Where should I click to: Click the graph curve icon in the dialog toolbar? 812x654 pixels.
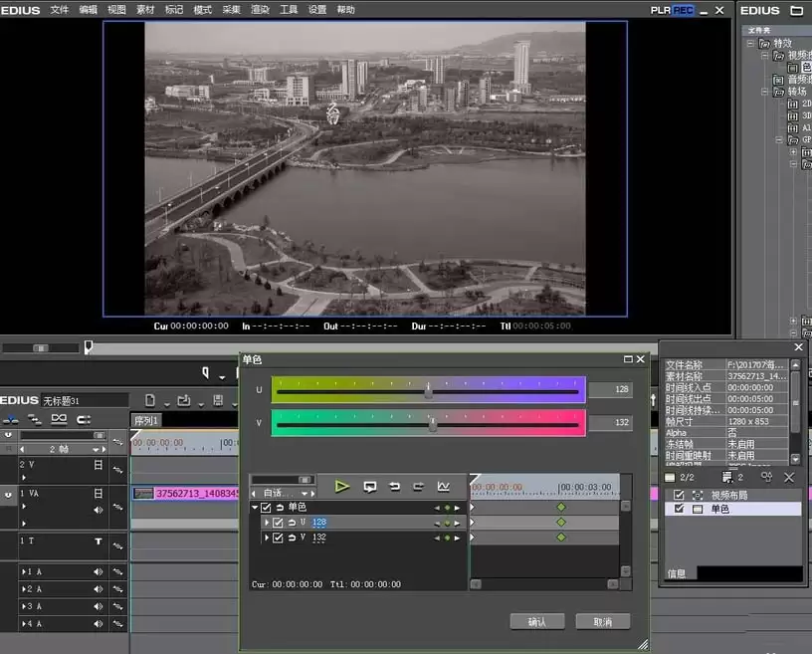click(x=443, y=487)
